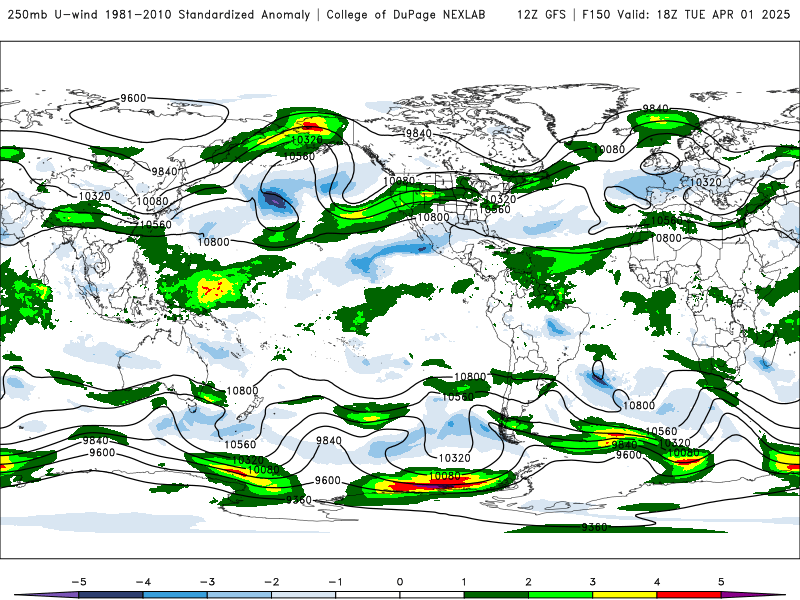Click the '-2' colorbar tick label
Screen dimensions: 800x600
coord(271,582)
